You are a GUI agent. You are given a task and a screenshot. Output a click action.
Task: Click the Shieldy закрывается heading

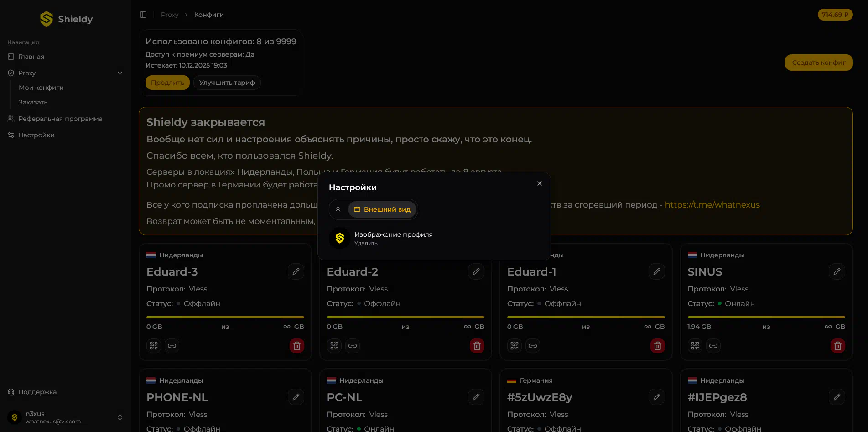(206, 122)
